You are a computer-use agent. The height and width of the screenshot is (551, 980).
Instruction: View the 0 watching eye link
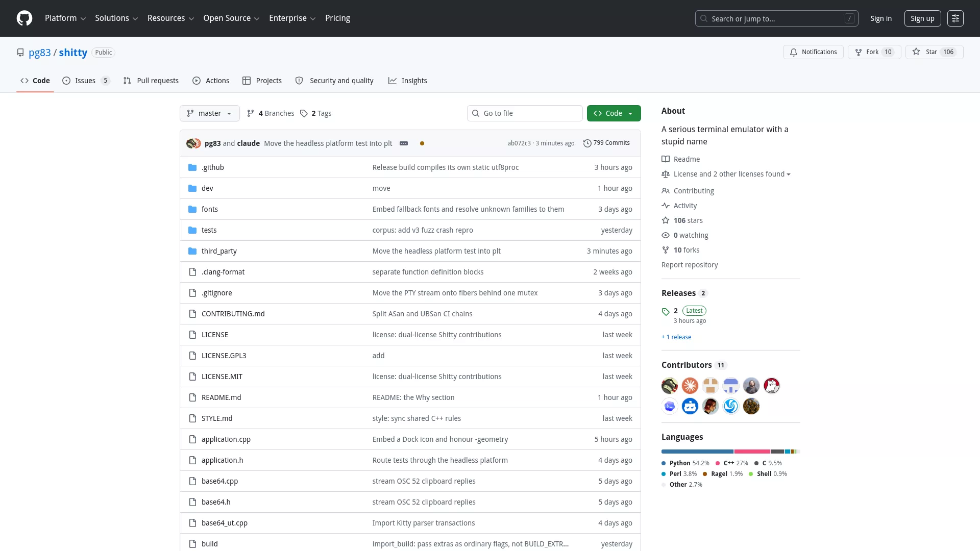click(685, 235)
